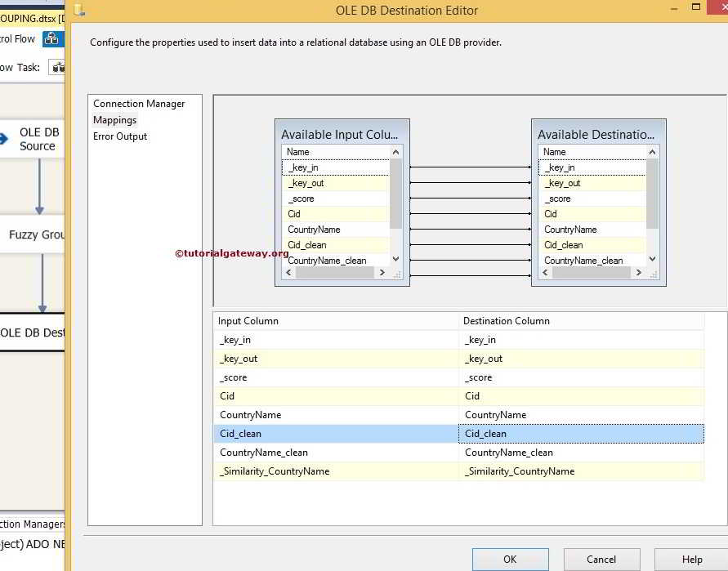Image resolution: width=728 pixels, height=571 pixels.
Task: Cancel the OLE DB Destination Editor
Action: tap(601, 560)
